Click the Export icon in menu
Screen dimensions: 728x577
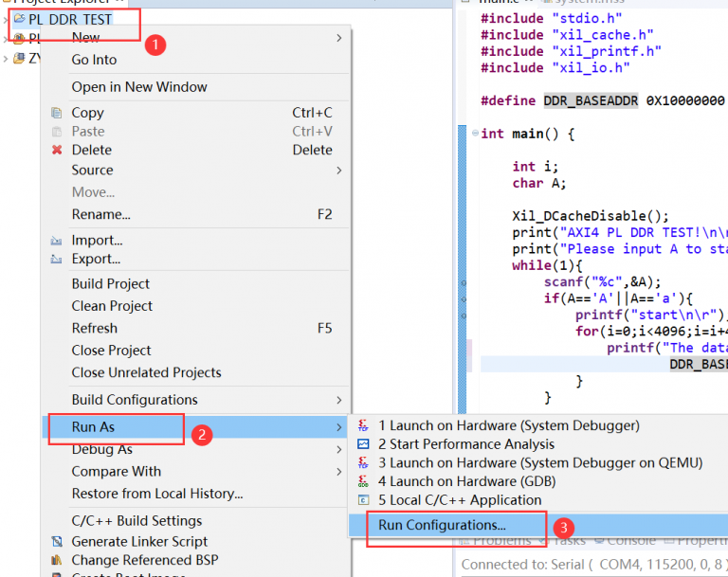click(x=57, y=259)
